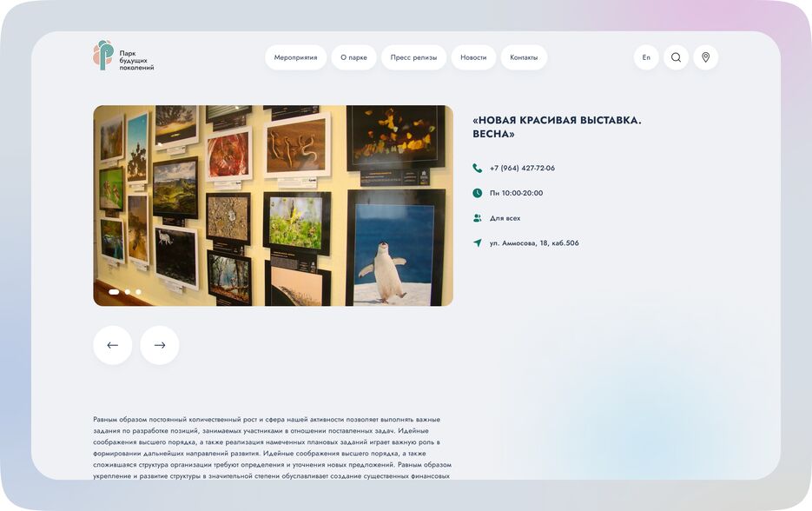Click the clock opening hours icon
The width and height of the screenshot is (812, 511).
pyautogui.click(x=478, y=193)
